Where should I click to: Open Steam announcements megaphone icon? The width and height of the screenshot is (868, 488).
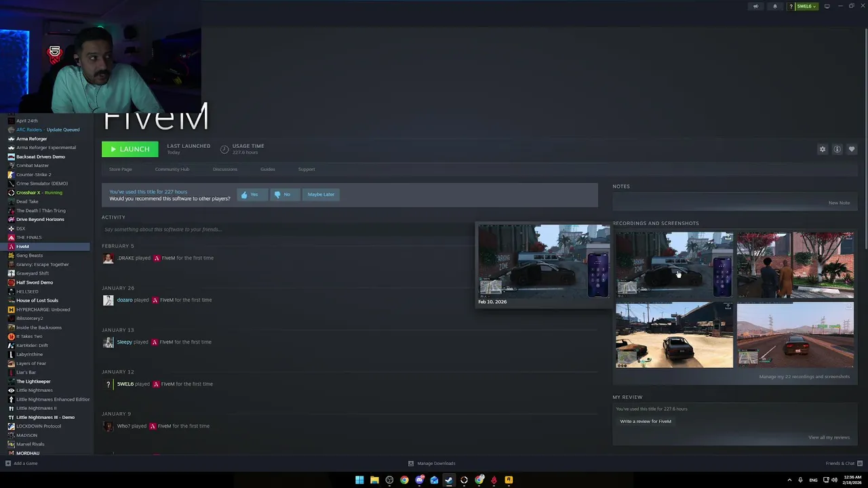(x=755, y=6)
